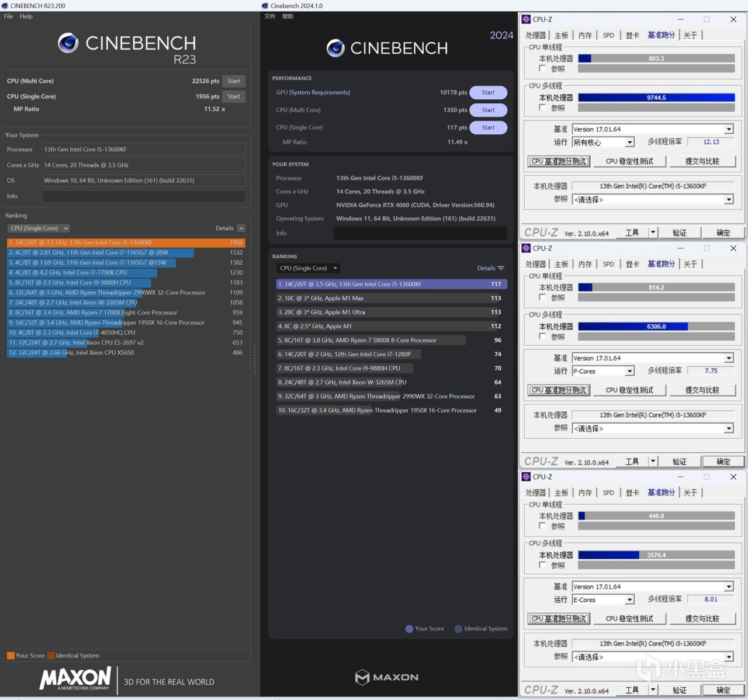The width and height of the screenshot is (748, 700).
Task: Open the 文件 menu in Cinebench 2024
Action: tap(270, 16)
